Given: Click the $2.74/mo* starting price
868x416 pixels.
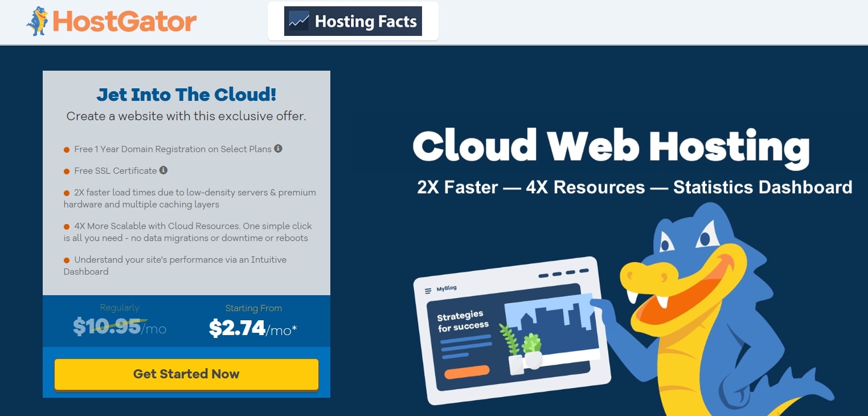Looking at the screenshot, I should 253,328.
